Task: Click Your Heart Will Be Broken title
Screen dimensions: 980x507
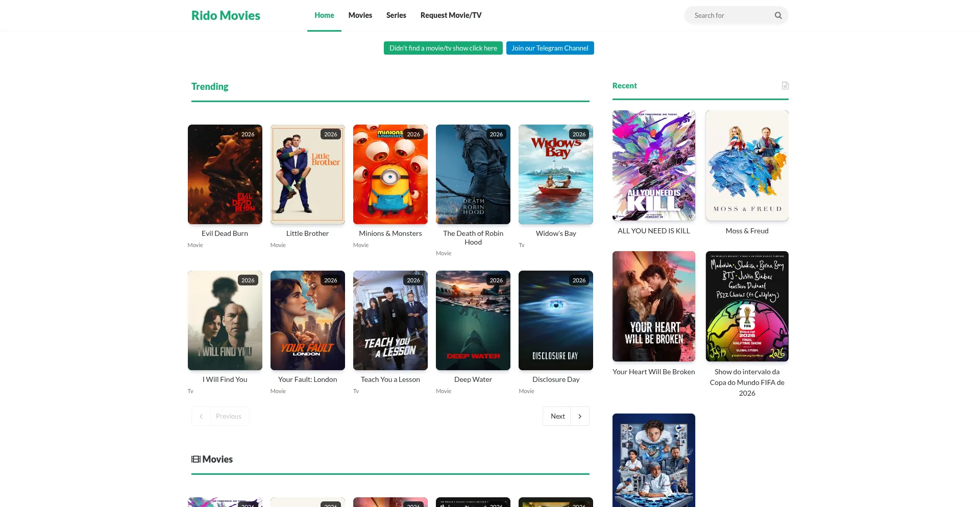Action: tap(654, 372)
